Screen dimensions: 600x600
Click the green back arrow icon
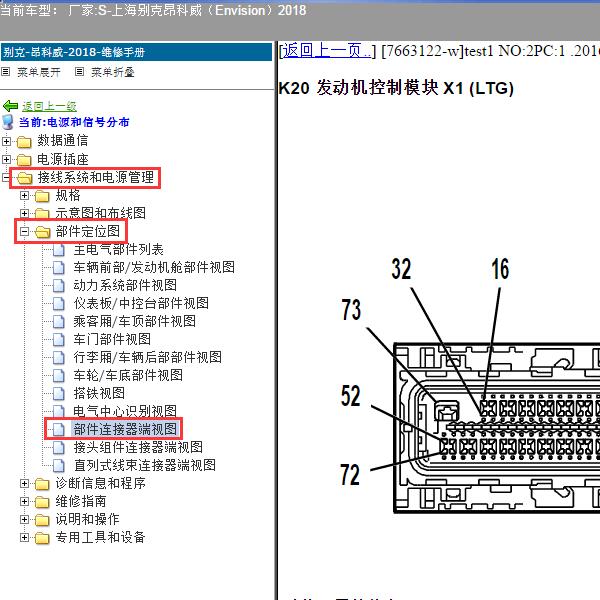10,106
